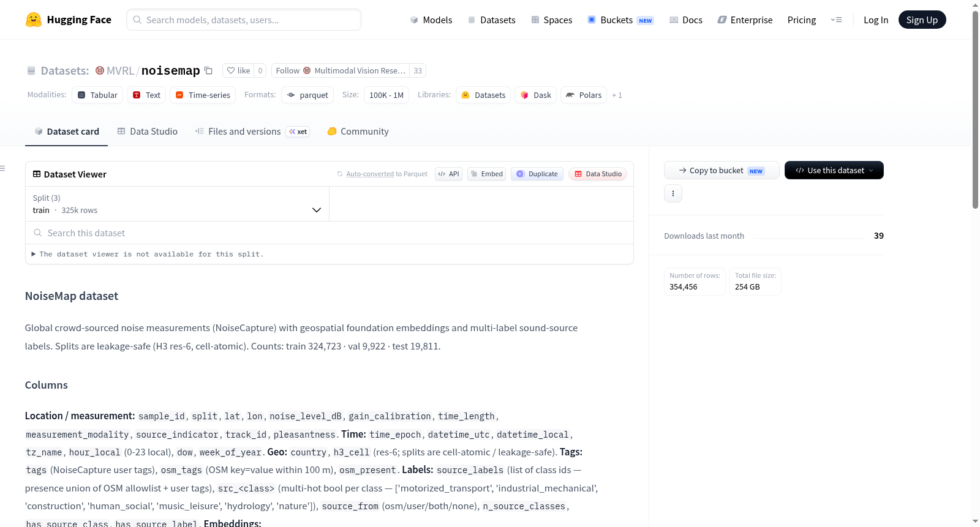Open Buckets in the top navigation

coord(620,20)
